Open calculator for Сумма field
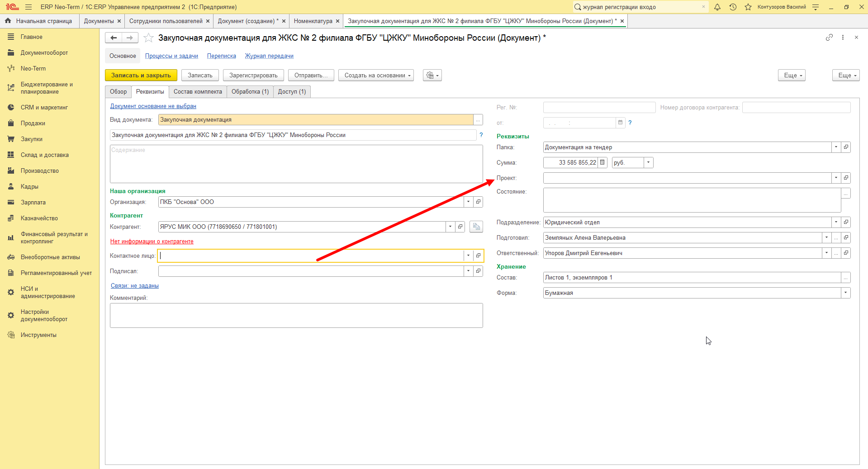 602,162
